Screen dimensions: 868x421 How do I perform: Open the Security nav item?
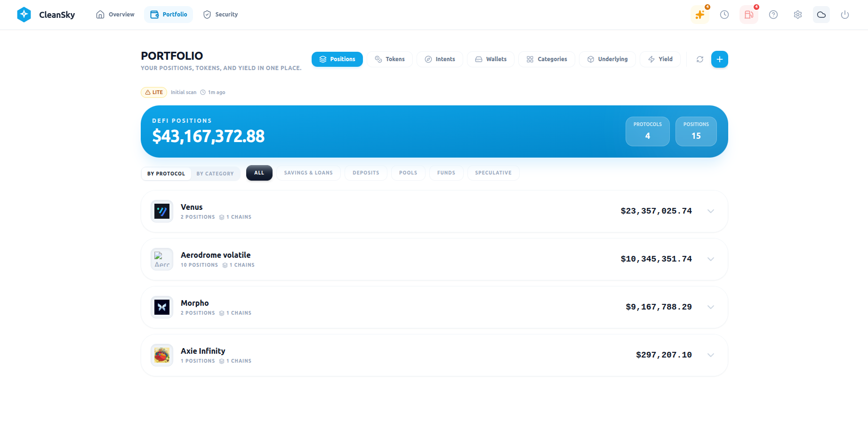220,15
